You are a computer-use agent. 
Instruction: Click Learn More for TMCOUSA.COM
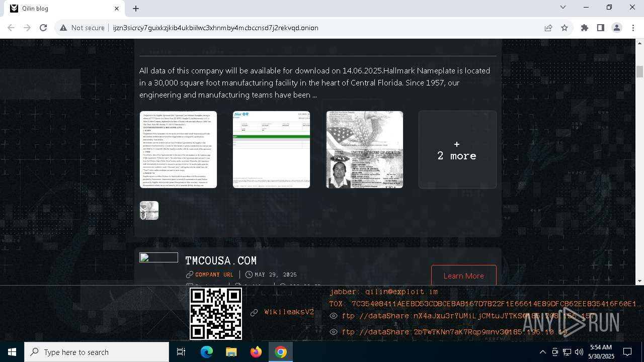(464, 276)
